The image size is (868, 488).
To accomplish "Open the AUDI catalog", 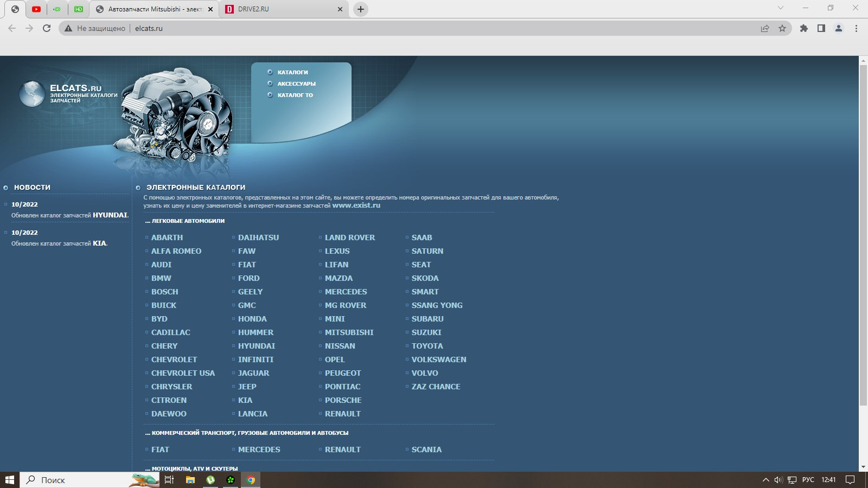I will coord(161,265).
